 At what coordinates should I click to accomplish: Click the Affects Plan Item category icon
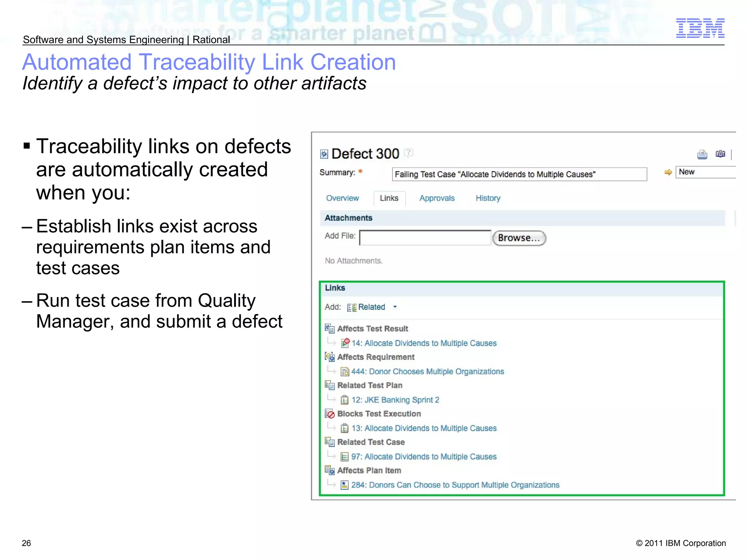click(x=330, y=470)
